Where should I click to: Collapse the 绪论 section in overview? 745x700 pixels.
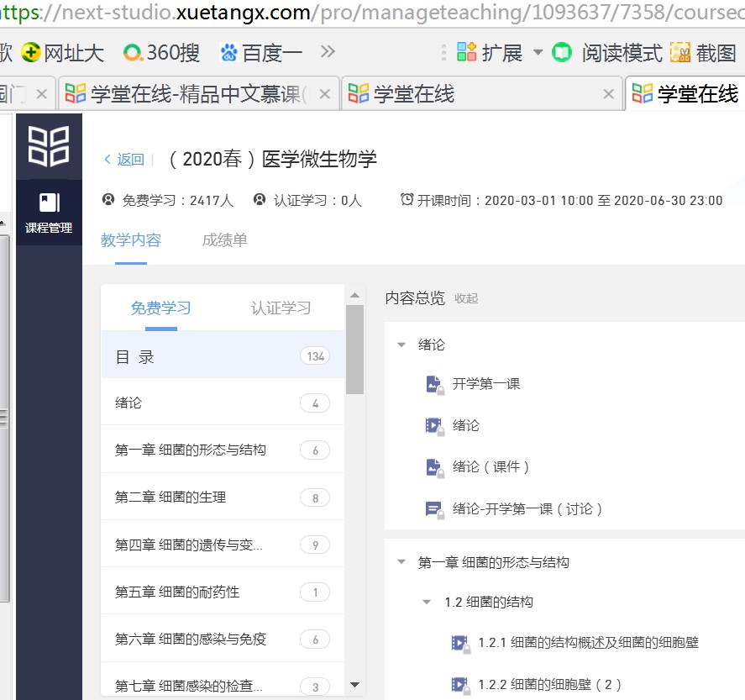[401, 345]
